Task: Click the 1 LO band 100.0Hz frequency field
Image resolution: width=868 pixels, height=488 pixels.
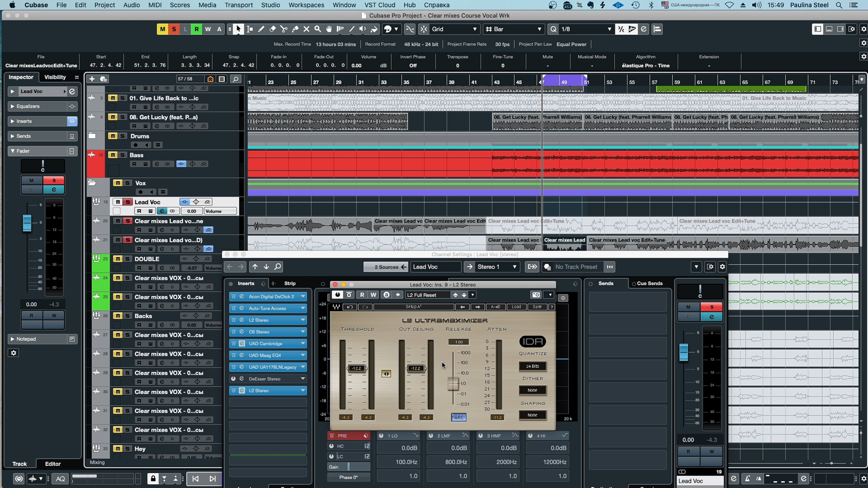Action: (399, 462)
